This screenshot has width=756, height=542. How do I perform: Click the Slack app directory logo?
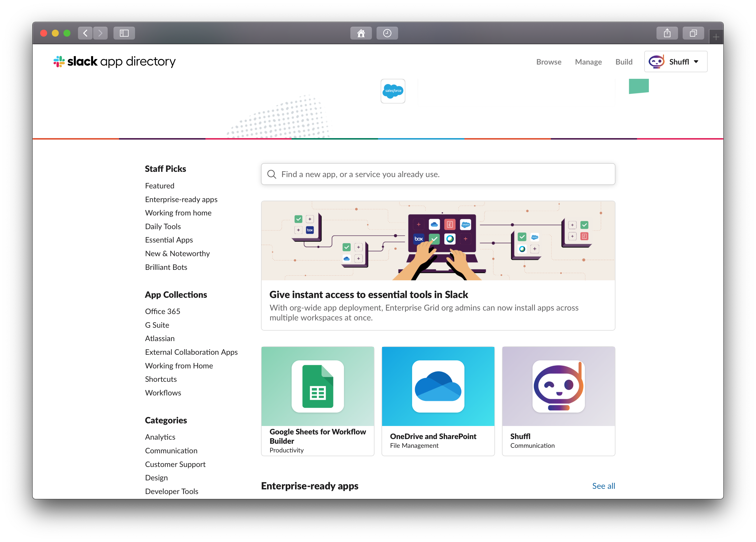point(114,62)
